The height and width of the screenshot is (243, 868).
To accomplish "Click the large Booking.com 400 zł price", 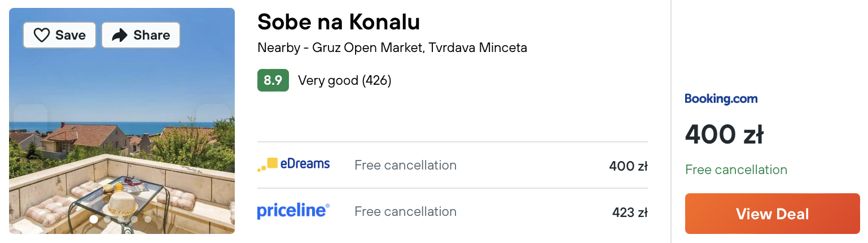I will [x=724, y=134].
